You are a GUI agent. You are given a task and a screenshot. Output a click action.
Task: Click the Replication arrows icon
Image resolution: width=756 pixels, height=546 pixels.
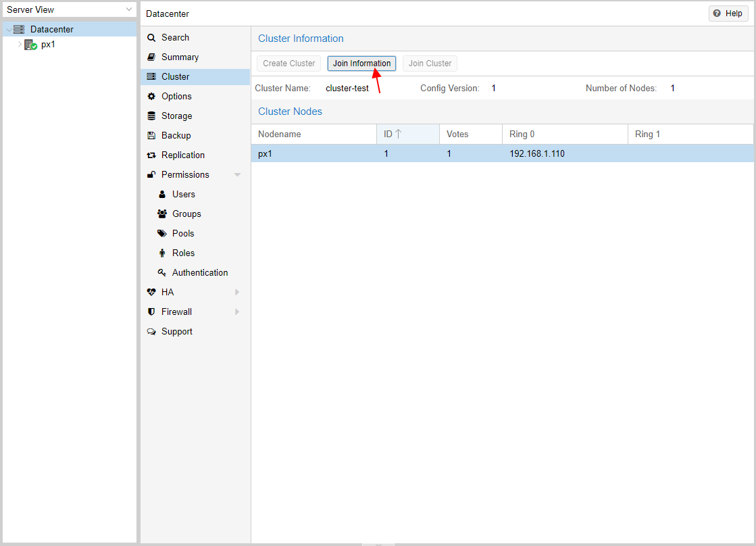(x=151, y=155)
